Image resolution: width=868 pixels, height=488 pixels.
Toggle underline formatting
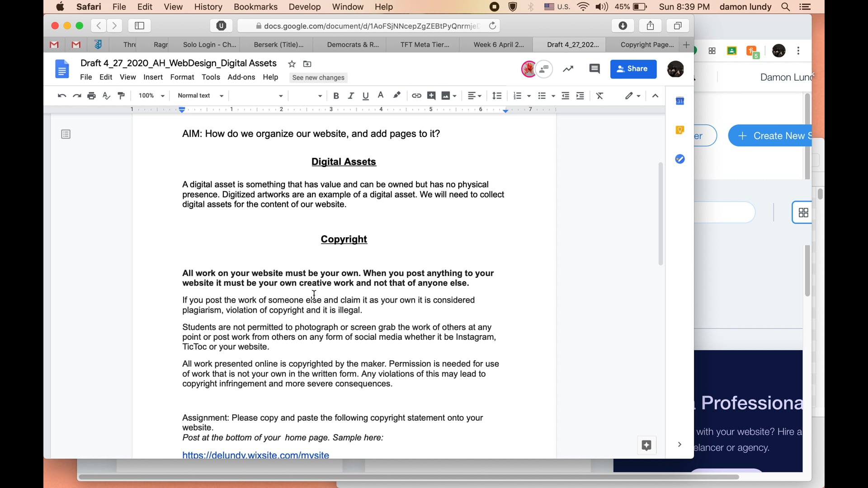(365, 95)
